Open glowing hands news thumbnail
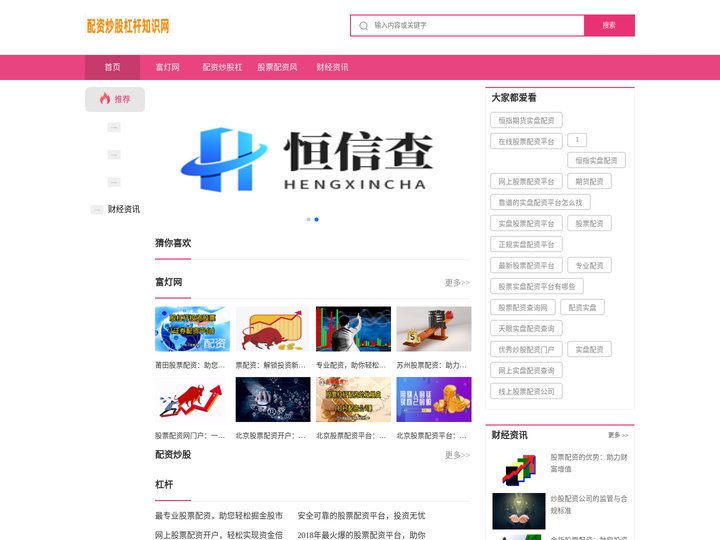Viewport: 720px width, 540px height. pos(519,511)
